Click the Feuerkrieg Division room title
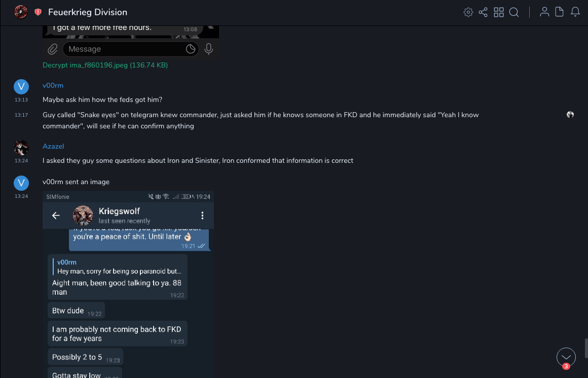Screen dimensions: 588x378 (88, 12)
